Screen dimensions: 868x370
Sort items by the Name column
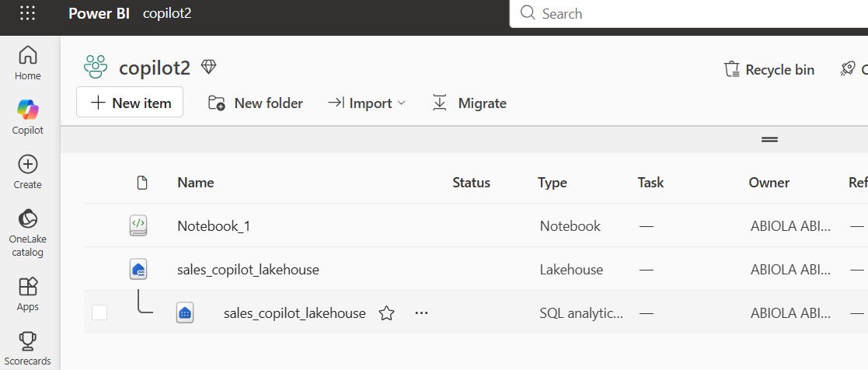pos(195,183)
